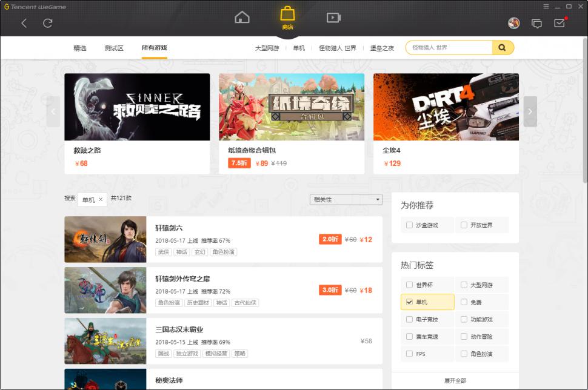
Task: Click the user avatar profile picture
Action: pyautogui.click(x=513, y=24)
